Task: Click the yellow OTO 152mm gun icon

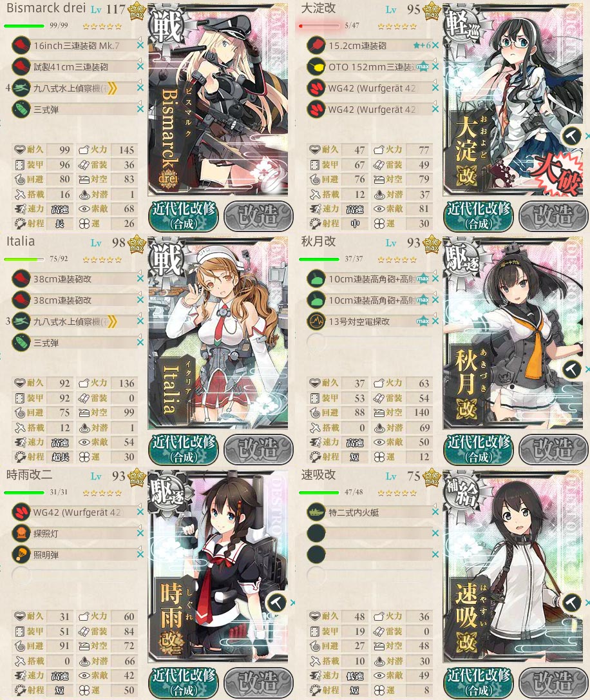Action: click(x=316, y=67)
